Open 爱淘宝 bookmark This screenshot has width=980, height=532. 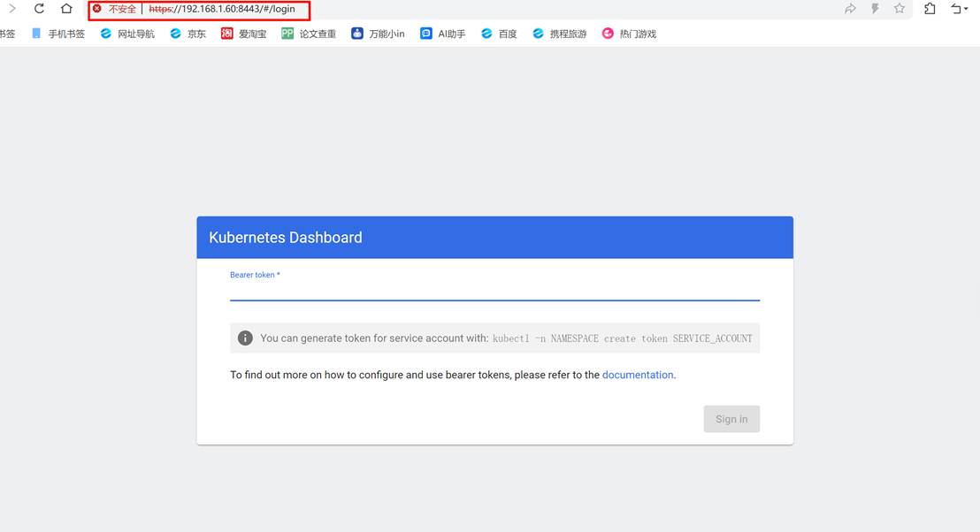pos(244,34)
